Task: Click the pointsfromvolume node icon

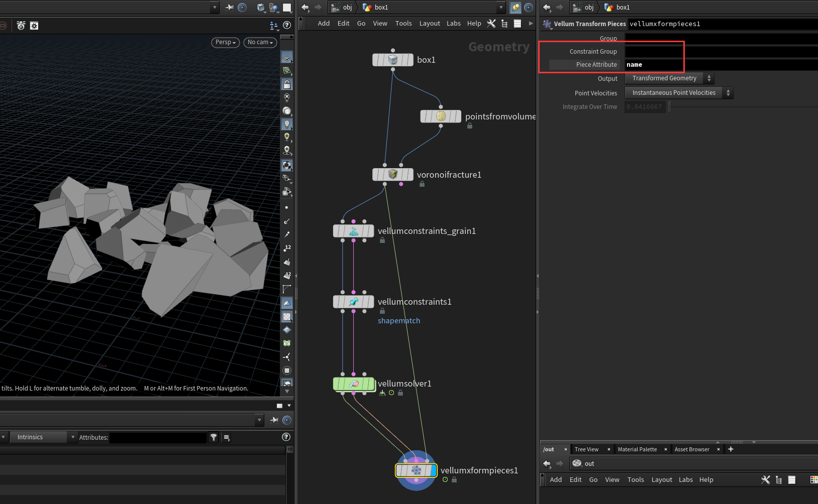Action: [441, 116]
